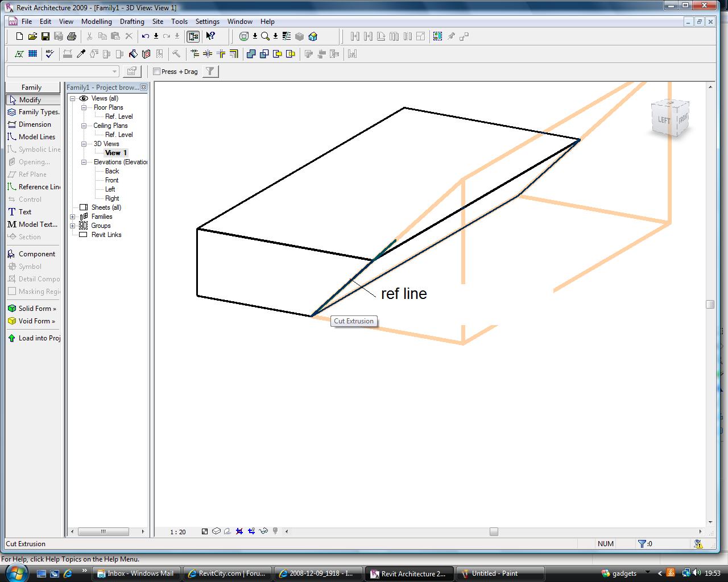
Task: Expand the Families node in the browser
Action: point(73,217)
